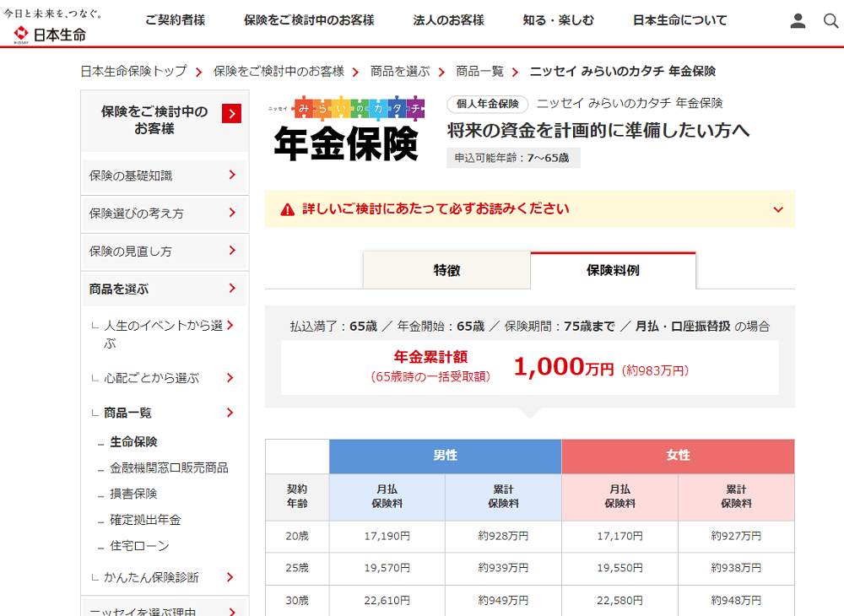Click 詳しいご検討にあたって必ずお読みください banner text
This screenshot has height=616, width=844.
[x=436, y=208]
